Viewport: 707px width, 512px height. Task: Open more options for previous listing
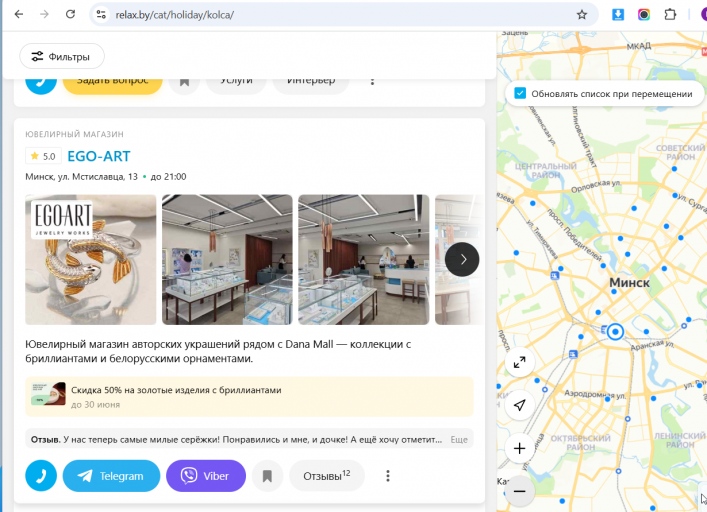372,82
